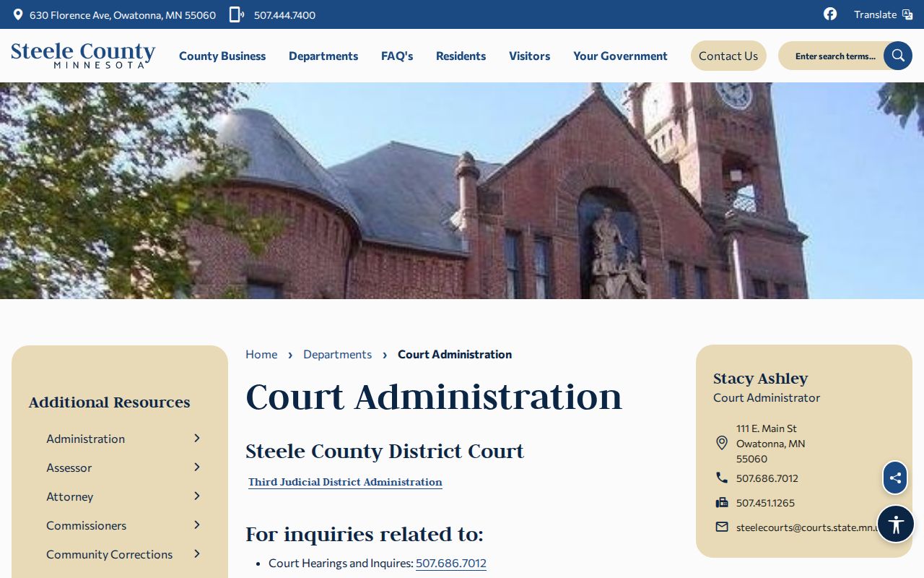Open the FAQ's menu
The height and width of the screenshot is (578, 924).
[x=397, y=56]
